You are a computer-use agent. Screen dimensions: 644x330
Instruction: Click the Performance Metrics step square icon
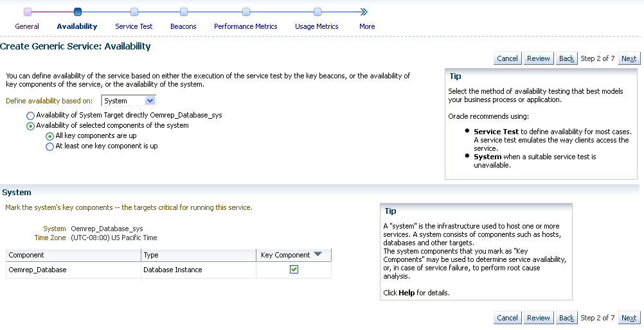click(246, 12)
